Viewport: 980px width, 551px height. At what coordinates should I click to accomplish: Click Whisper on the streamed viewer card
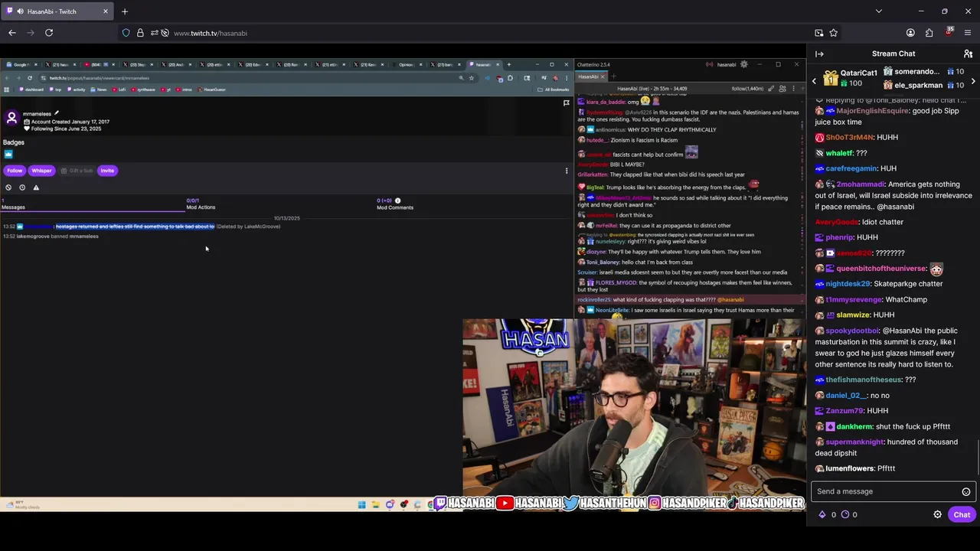[x=41, y=171]
